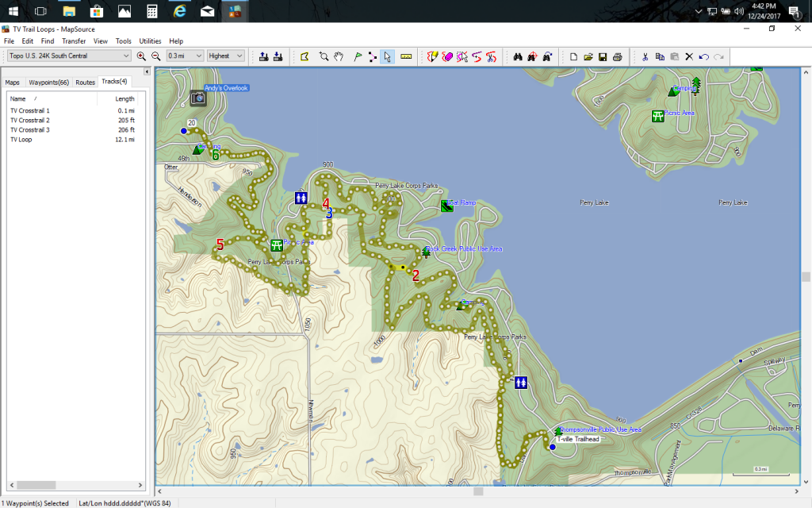Open Internet Explorer from the taskbar
The height and width of the screenshot is (508, 812).
180,11
